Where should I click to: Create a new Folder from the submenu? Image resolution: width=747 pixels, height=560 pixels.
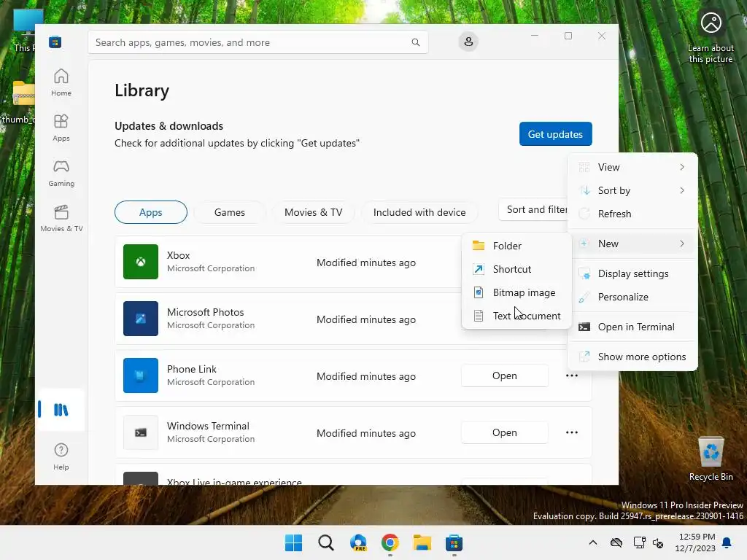pos(516,246)
